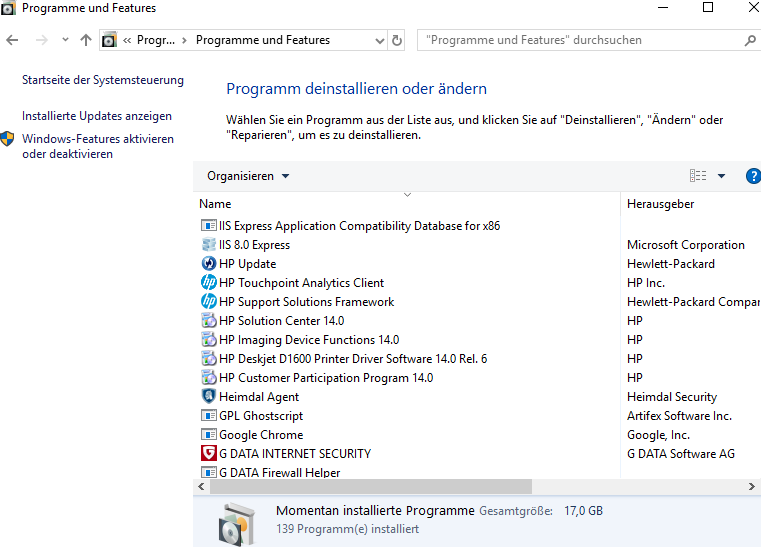Click the view layout icon
The height and width of the screenshot is (547, 761).
(x=698, y=176)
